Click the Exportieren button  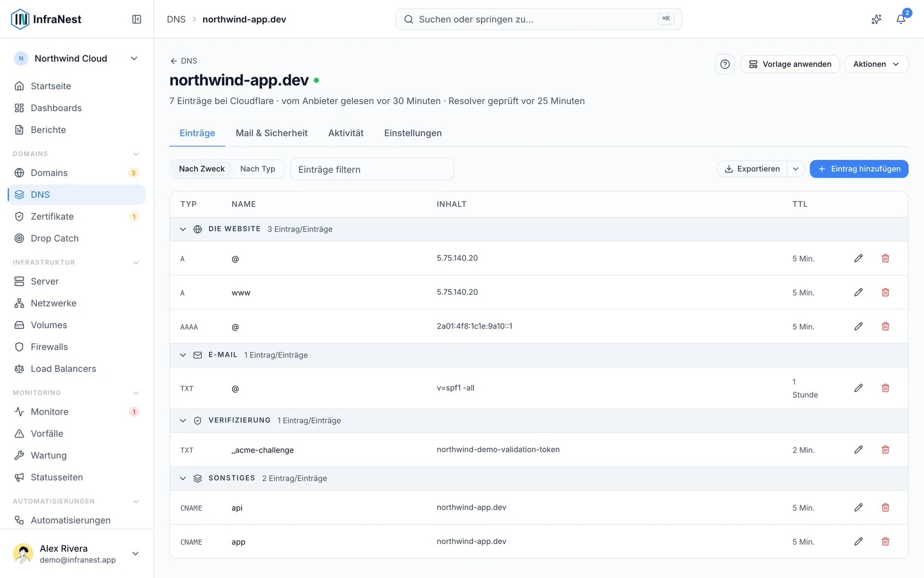(752, 169)
